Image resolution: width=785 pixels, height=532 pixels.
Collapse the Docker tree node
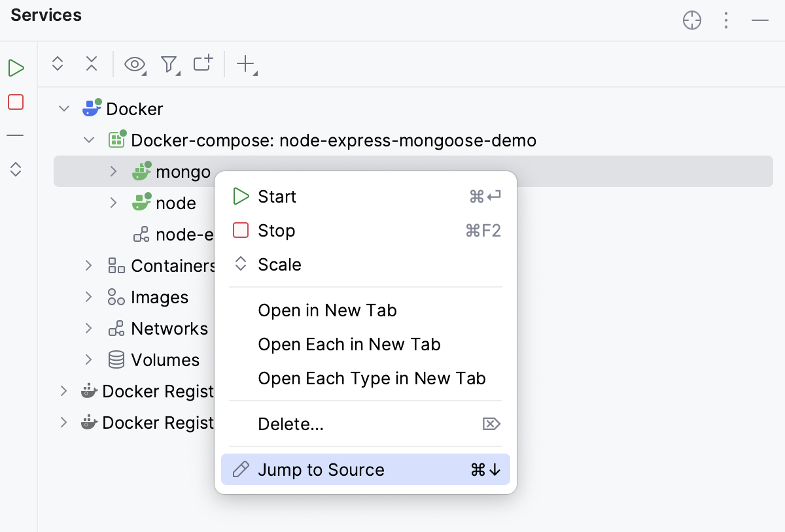(63, 108)
